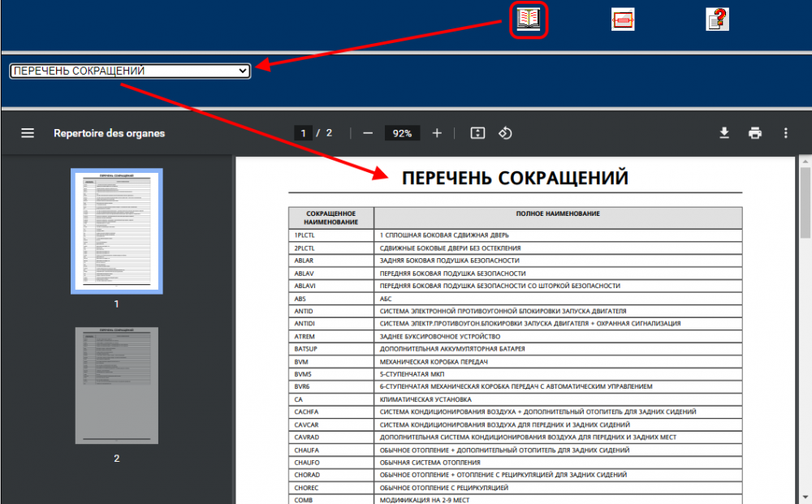Click the ABLAVI abbreviation cell
The height and width of the screenshot is (504, 812).
coord(331,286)
